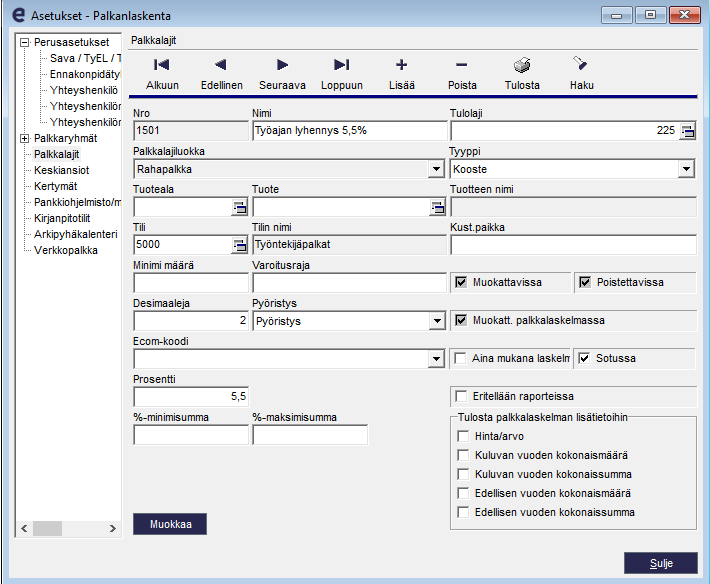710x584 pixels.
Task: Print with the Tulosta printer icon
Action: [x=522, y=65]
